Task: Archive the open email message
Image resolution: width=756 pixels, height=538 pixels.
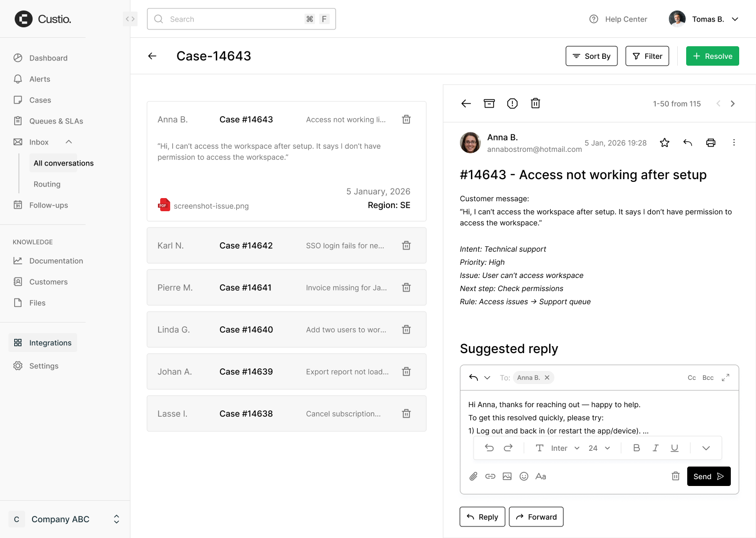Action: click(x=489, y=104)
